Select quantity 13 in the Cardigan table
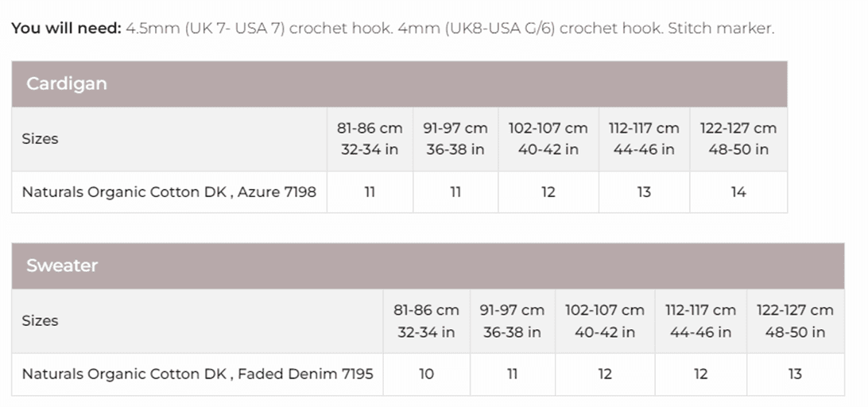 pos(644,192)
